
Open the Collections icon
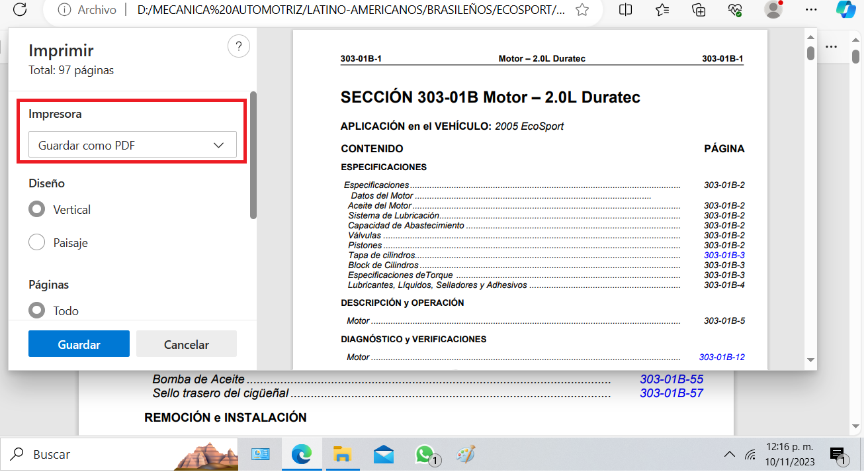tap(699, 9)
